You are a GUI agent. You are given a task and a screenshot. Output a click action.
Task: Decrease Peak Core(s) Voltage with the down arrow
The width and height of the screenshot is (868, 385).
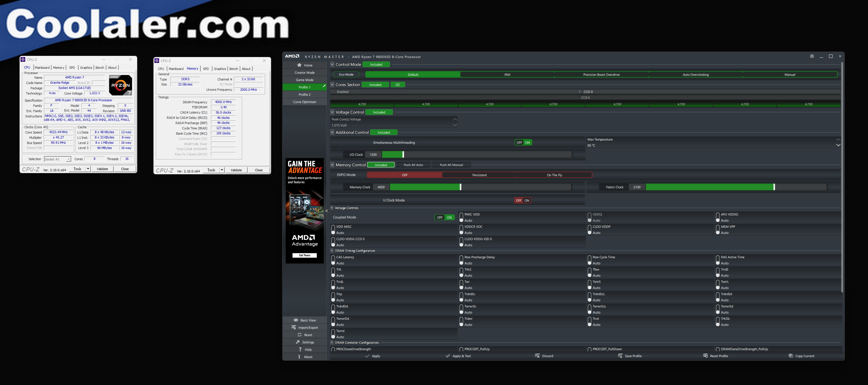(455, 125)
